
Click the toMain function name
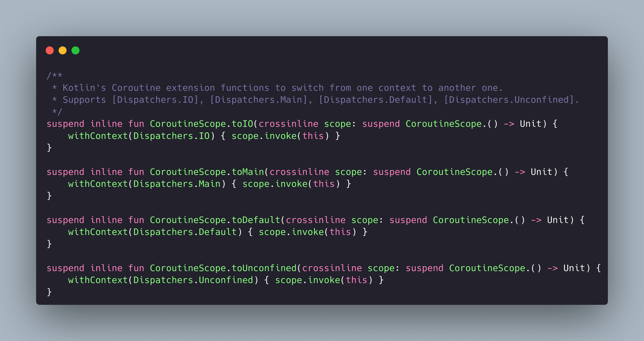(248, 172)
